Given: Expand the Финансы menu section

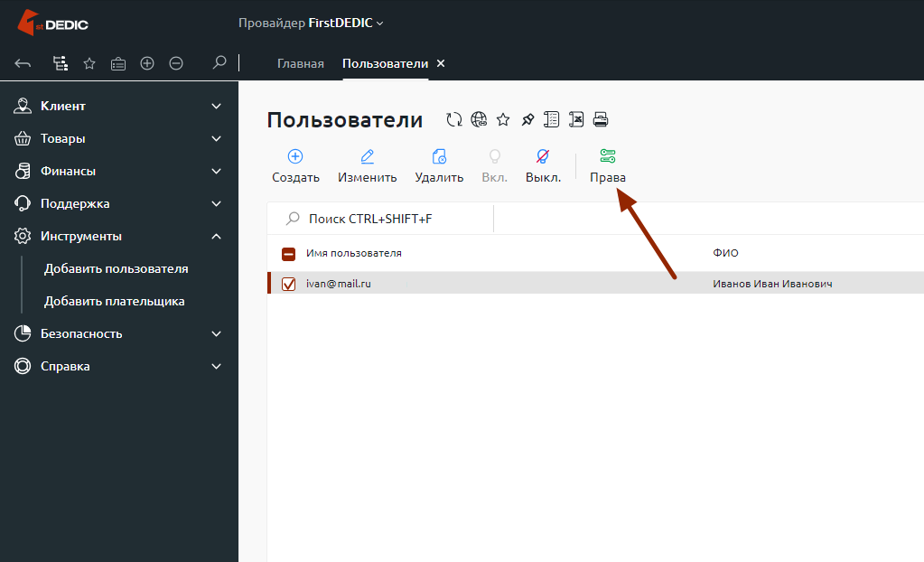Looking at the screenshot, I should [117, 171].
